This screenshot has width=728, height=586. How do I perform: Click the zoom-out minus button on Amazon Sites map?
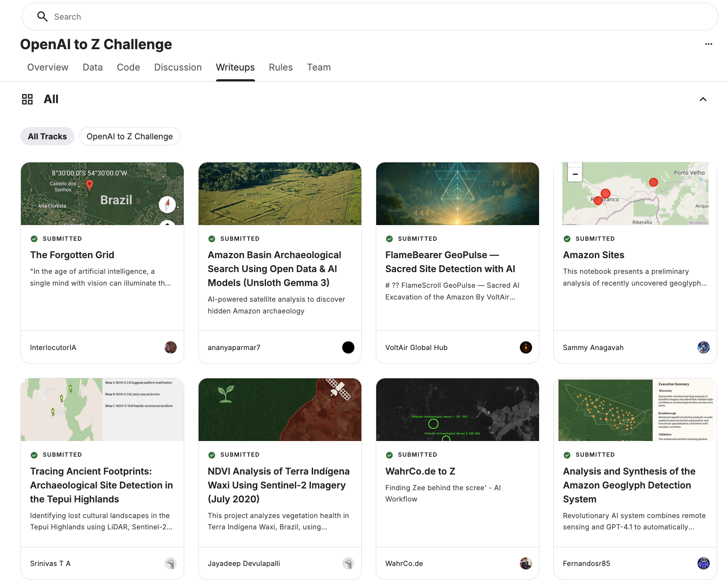tap(575, 175)
